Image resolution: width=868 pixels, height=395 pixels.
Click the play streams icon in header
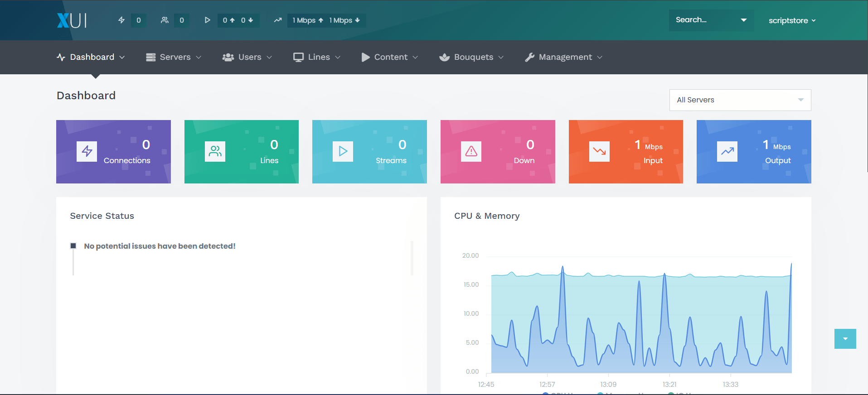(x=207, y=20)
